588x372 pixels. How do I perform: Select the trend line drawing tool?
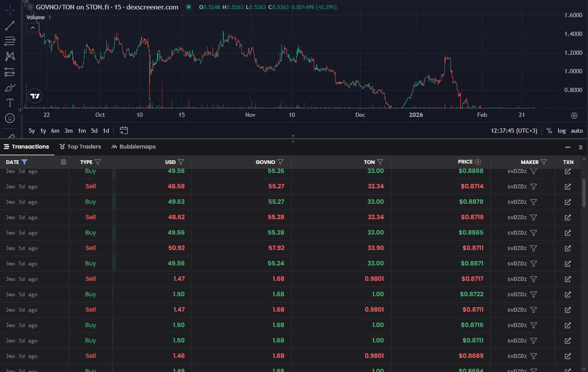click(10, 26)
